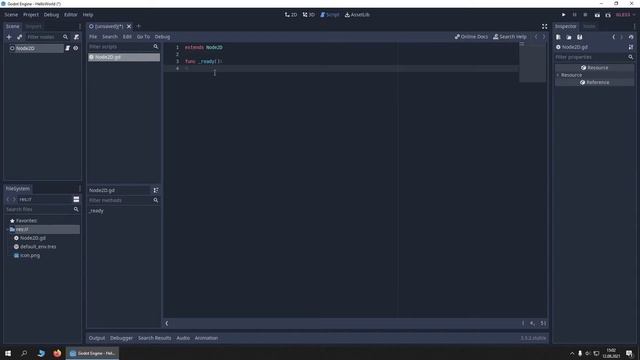The height and width of the screenshot is (360, 640).
Task: Open Debugger bottom panel
Action: click(x=121, y=338)
